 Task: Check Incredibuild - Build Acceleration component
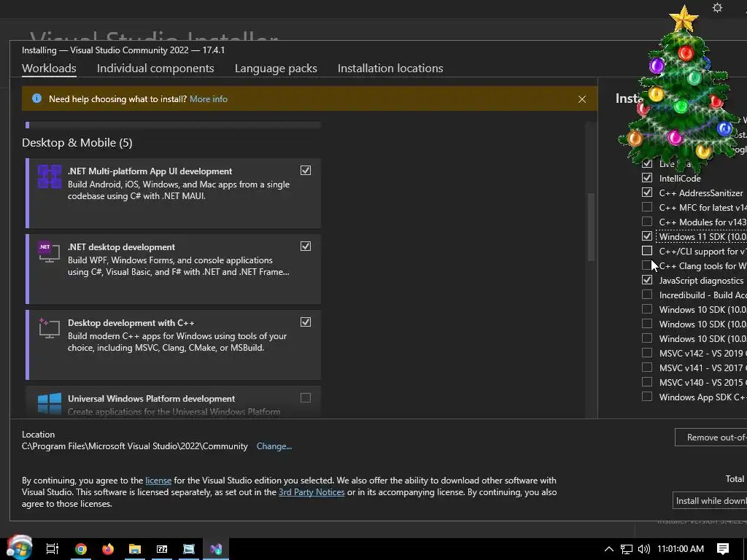click(647, 295)
